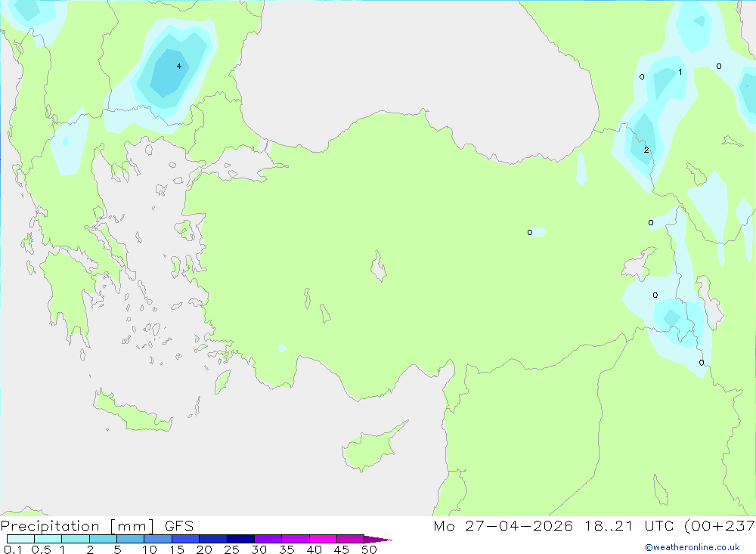Screen dimensions: 756x554
Task: Click the '20' legend scale label
Action: 204,549
